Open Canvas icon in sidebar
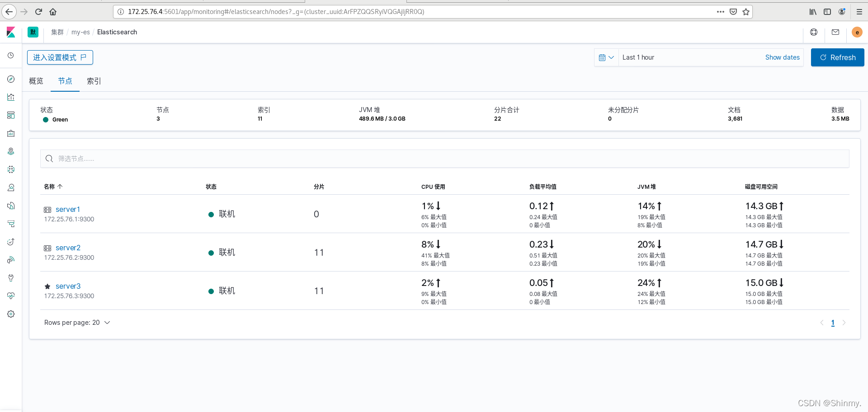 [x=11, y=133]
